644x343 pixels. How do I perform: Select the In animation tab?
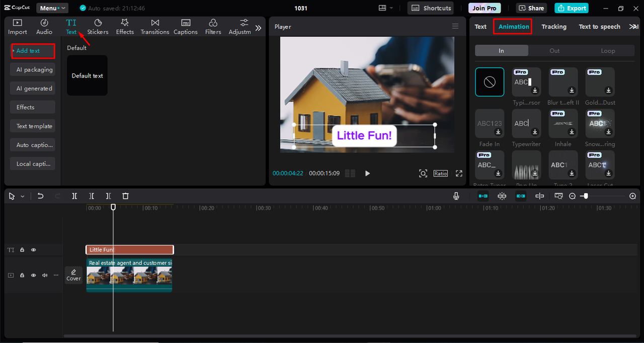tap(502, 51)
